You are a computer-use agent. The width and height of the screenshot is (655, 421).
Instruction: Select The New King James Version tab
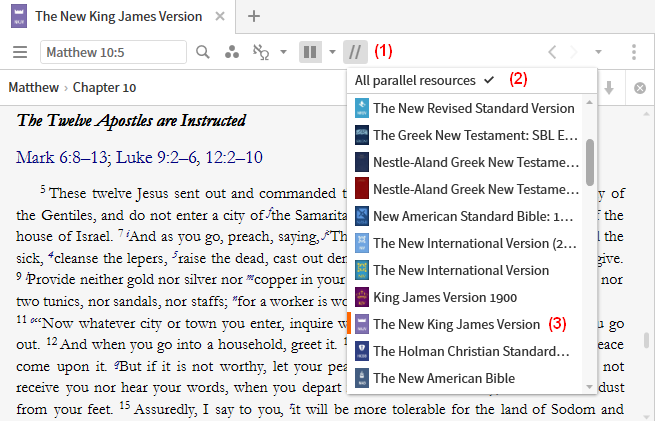[x=118, y=16]
